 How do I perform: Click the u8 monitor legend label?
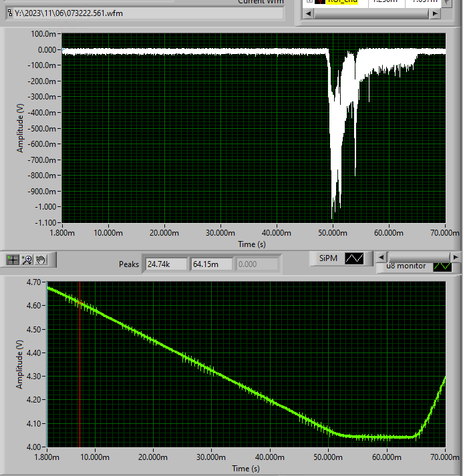pyautogui.click(x=406, y=266)
